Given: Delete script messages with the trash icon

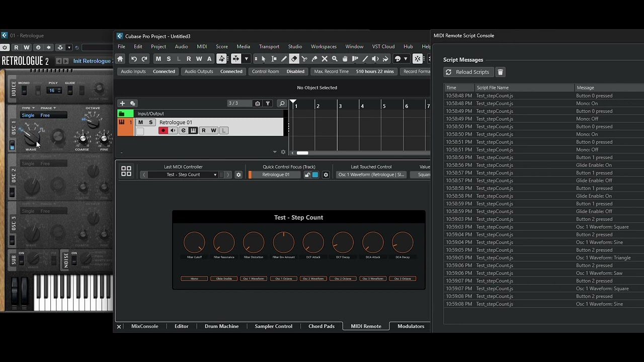Looking at the screenshot, I should (x=500, y=72).
